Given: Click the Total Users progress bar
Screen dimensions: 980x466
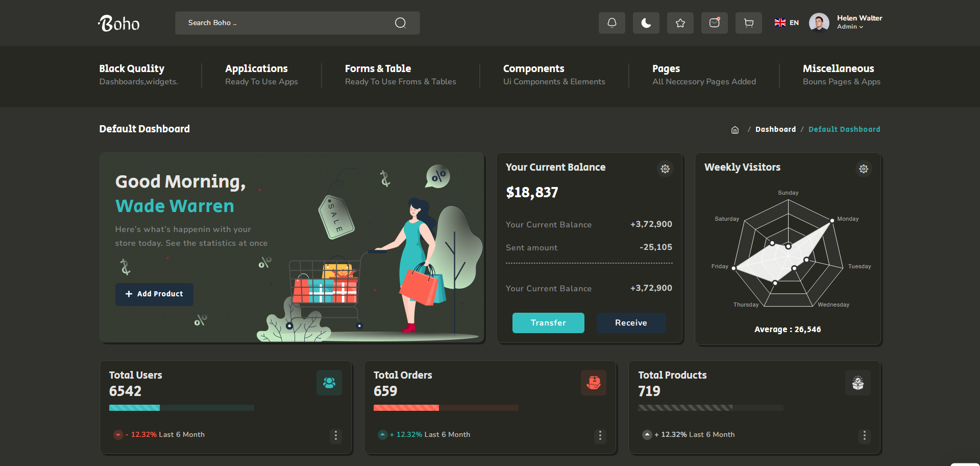Looking at the screenshot, I should (x=181, y=408).
